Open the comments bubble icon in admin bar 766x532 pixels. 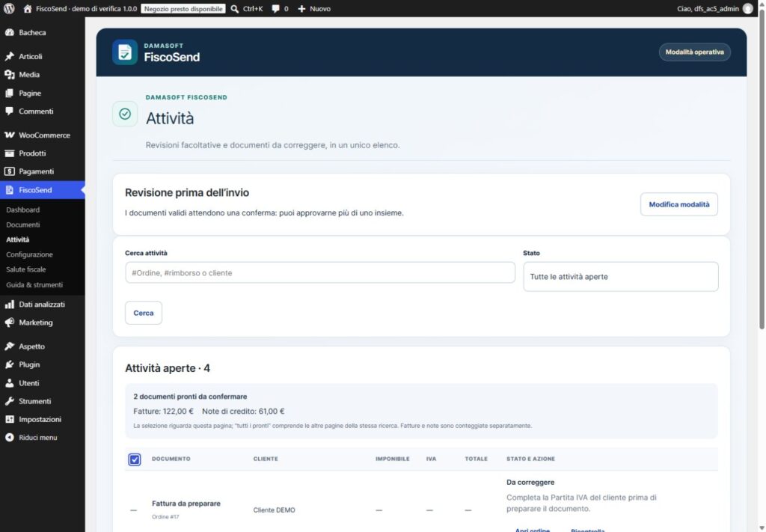[275, 9]
